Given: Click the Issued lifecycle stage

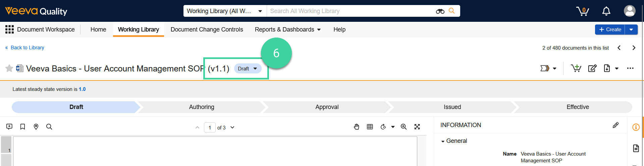Looking at the screenshot, I should (452, 107).
